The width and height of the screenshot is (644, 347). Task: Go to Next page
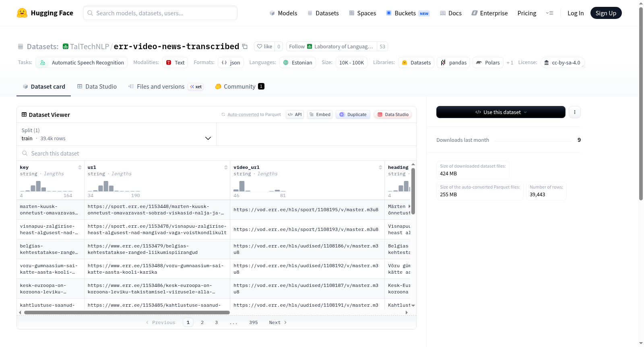pyautogui.click(x=278, y=322)
